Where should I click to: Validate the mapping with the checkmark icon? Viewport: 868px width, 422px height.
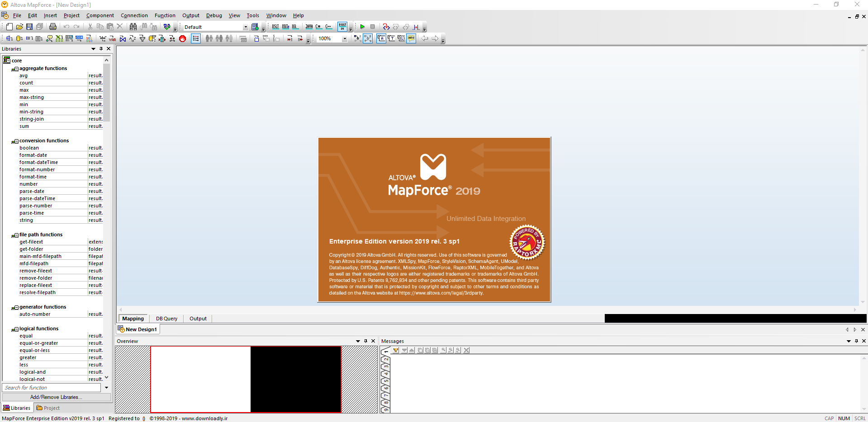(x=167, y=27)
